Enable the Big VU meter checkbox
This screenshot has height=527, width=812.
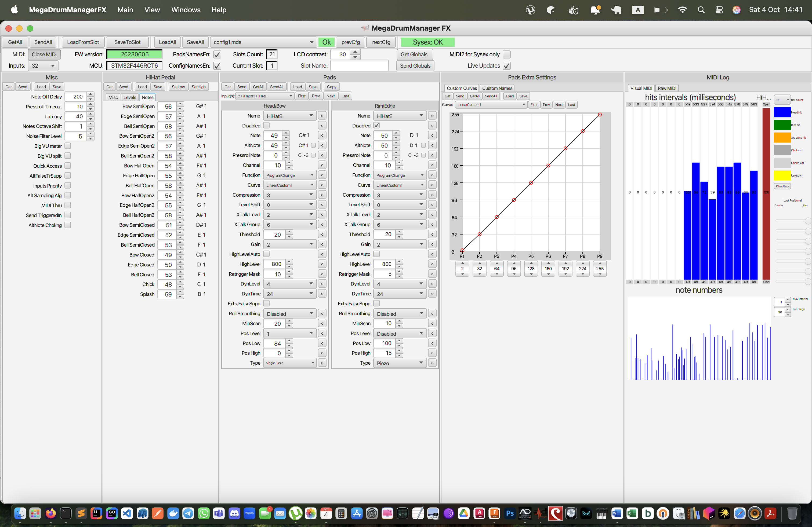click(68, 146)
